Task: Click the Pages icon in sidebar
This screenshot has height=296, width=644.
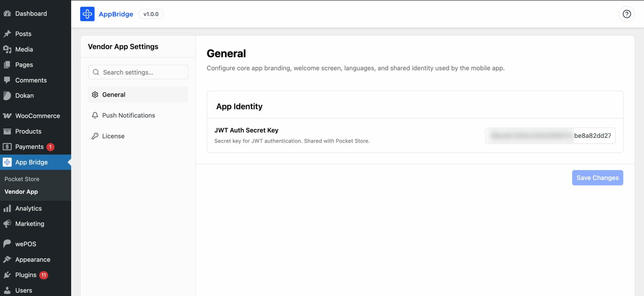Action: tap(7, 65)
